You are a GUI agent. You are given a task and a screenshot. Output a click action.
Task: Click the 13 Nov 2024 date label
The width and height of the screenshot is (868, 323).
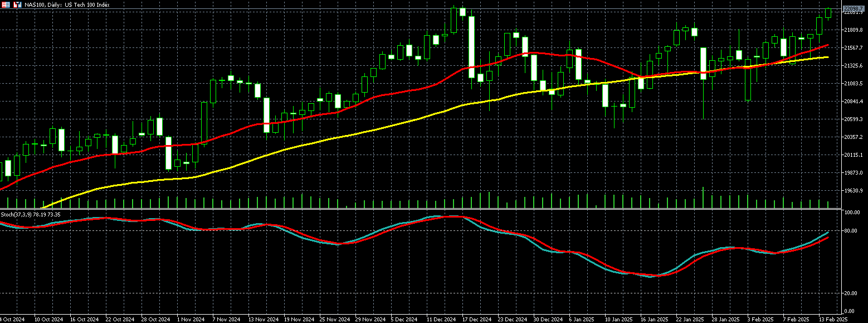[262, 320]
